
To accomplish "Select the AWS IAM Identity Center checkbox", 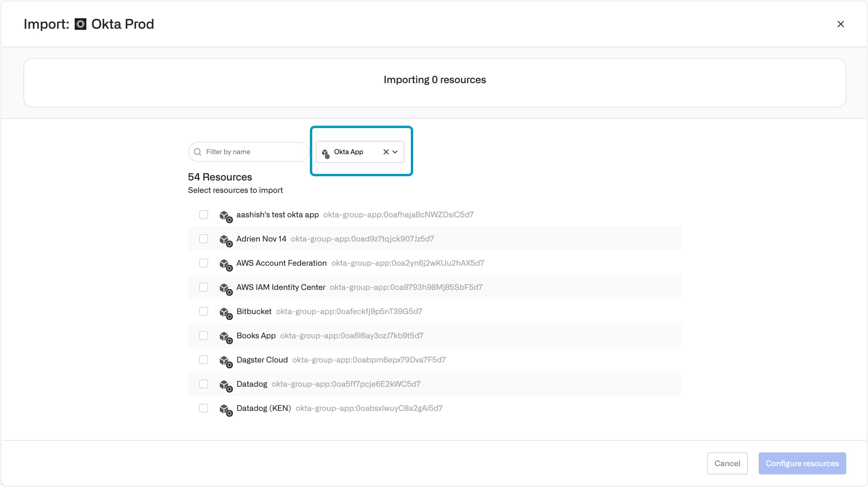I will pyautogui.click(x=204, y=287).
